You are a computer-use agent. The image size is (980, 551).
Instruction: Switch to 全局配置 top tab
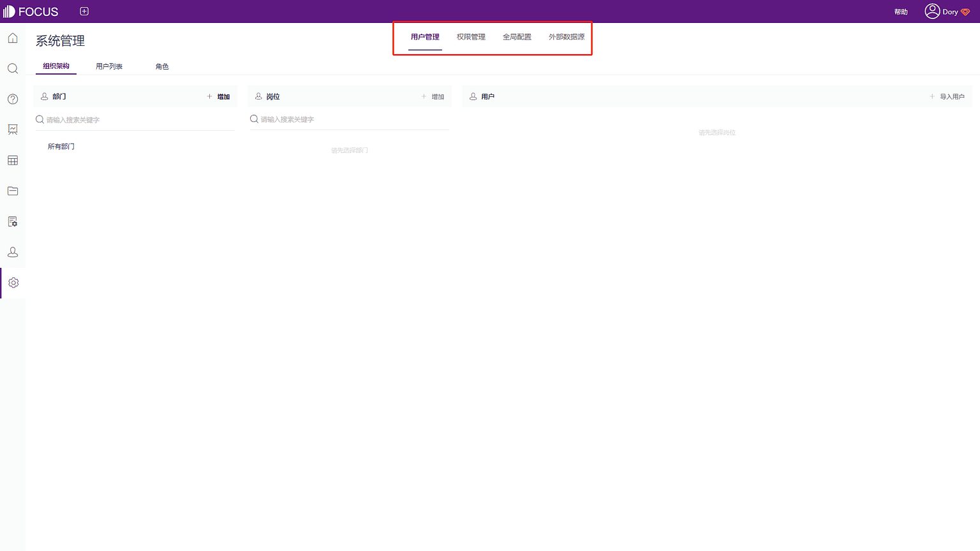pos(517,37)
